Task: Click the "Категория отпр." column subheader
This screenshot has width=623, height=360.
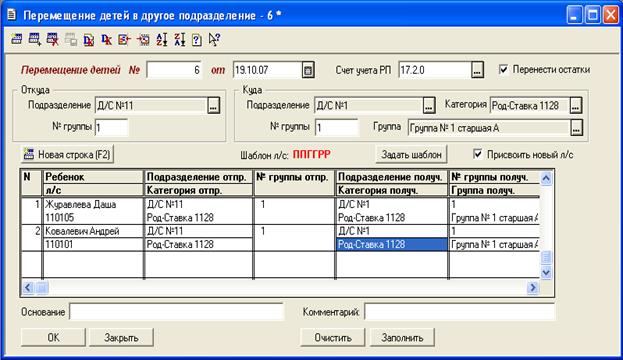Action: tap(198, 190)
